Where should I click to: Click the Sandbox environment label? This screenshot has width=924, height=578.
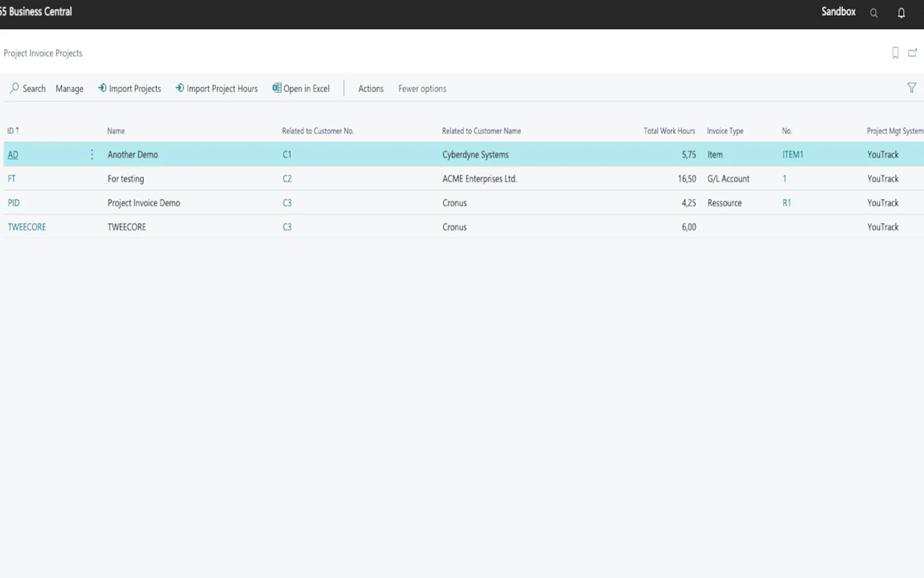[839, 12]
